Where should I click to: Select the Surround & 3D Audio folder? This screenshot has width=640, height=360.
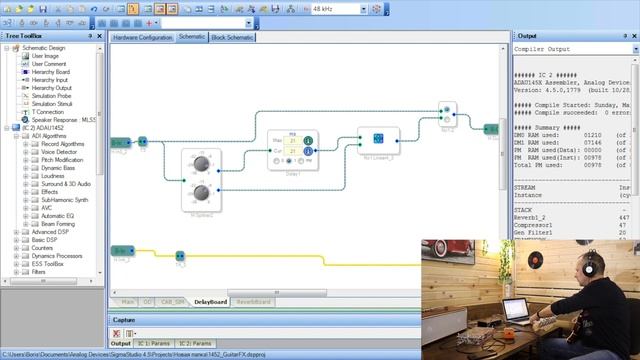point(66,184)
